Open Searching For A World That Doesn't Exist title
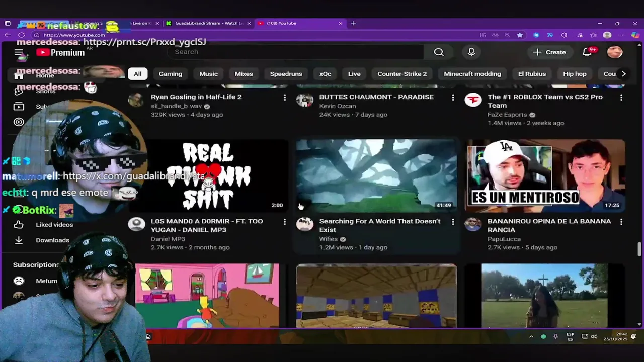 (x=380, y=225)
